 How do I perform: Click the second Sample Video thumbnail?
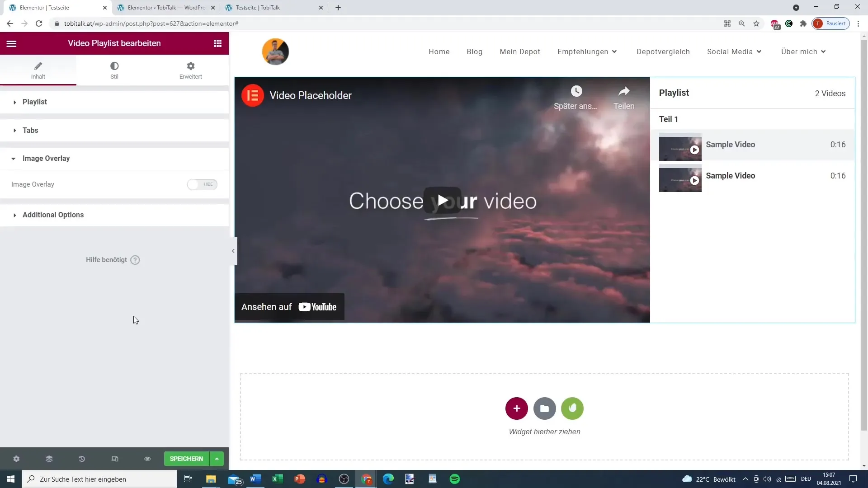679,179
